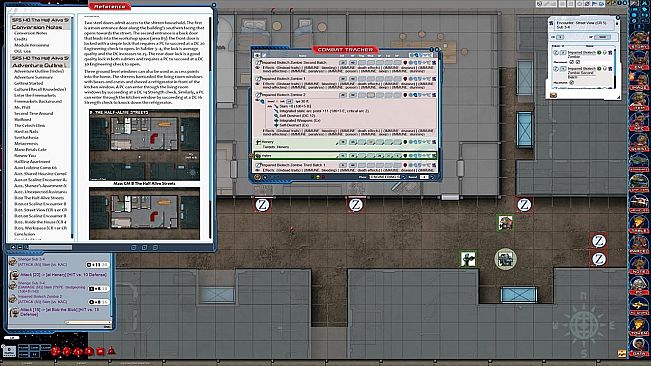The image size is (651, 366).
Task: Click the fifth, square red die at bottom
Action: point(100,351)
